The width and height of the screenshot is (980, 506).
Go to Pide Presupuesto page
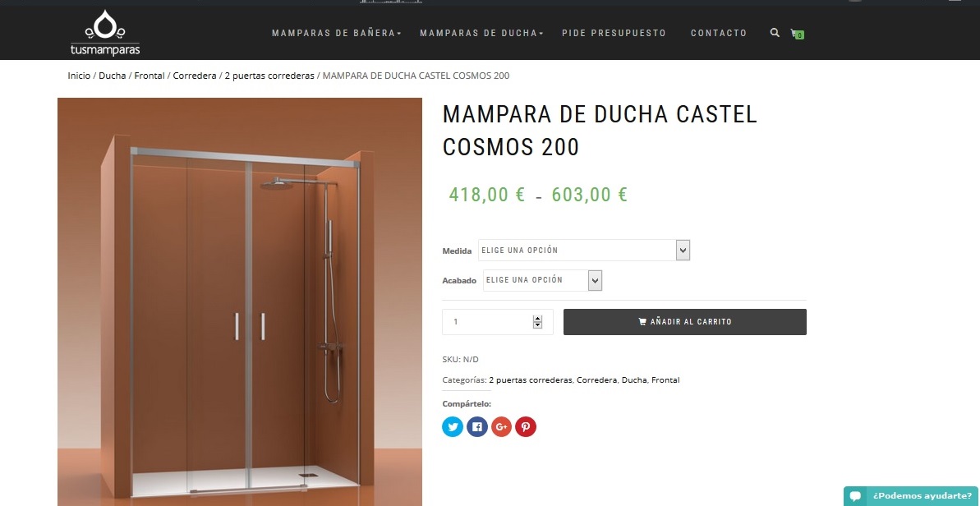pos(614,33)
